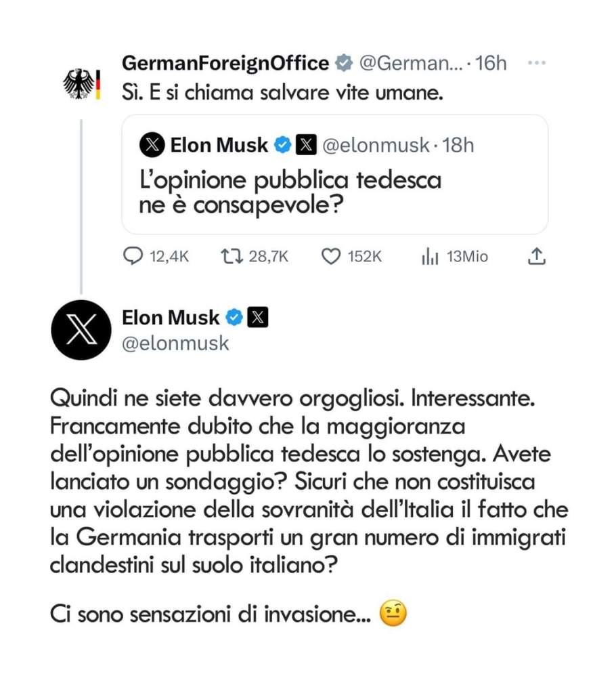This screenshot has width=616, height=693.
Task: Click the small X avatar in the quoted tweet
Action: pos(152,145)
